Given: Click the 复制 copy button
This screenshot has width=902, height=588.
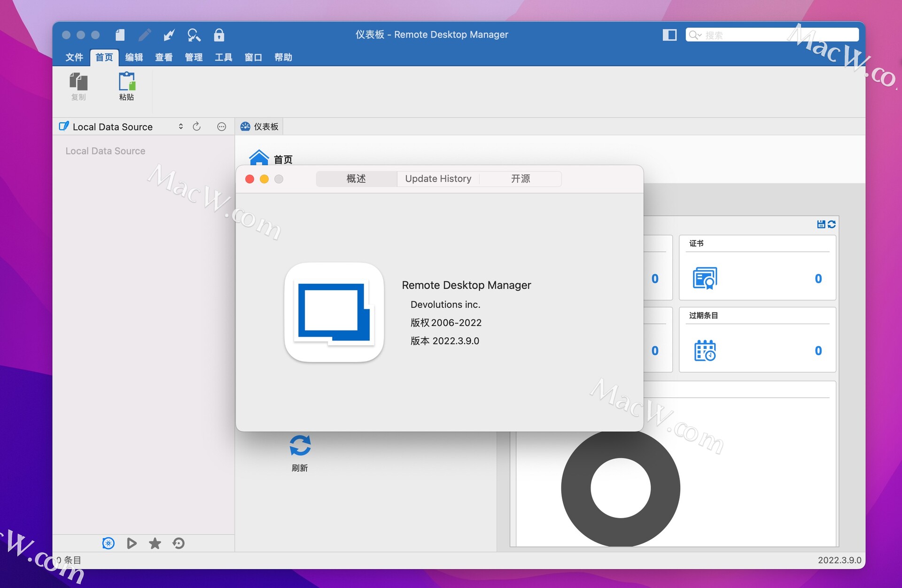Looking at the screenshot, I should point(78,86).
